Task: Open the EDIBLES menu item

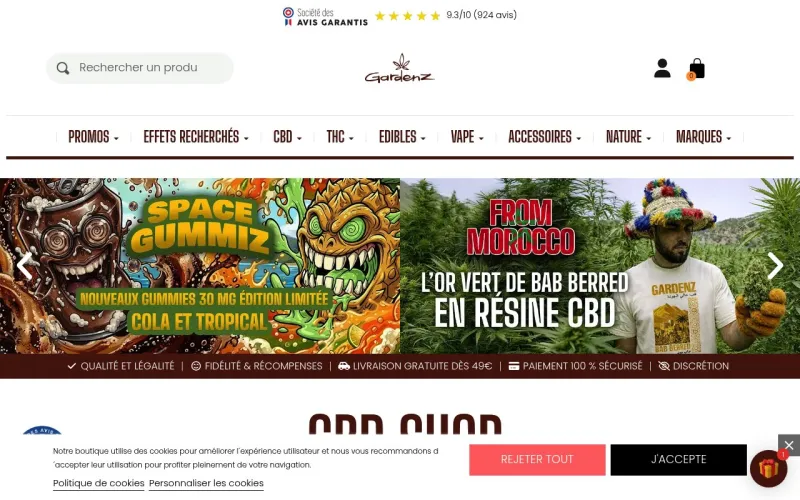Action: [x=402, y=137]
